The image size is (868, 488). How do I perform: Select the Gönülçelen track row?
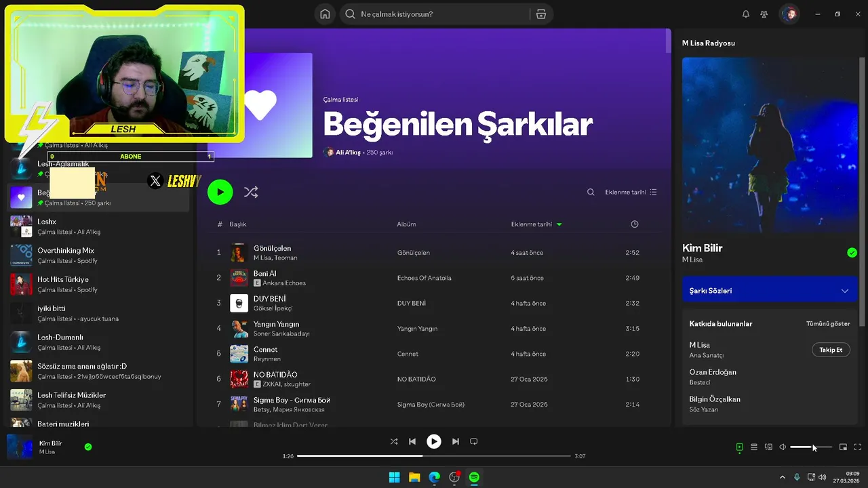point(435,253)
